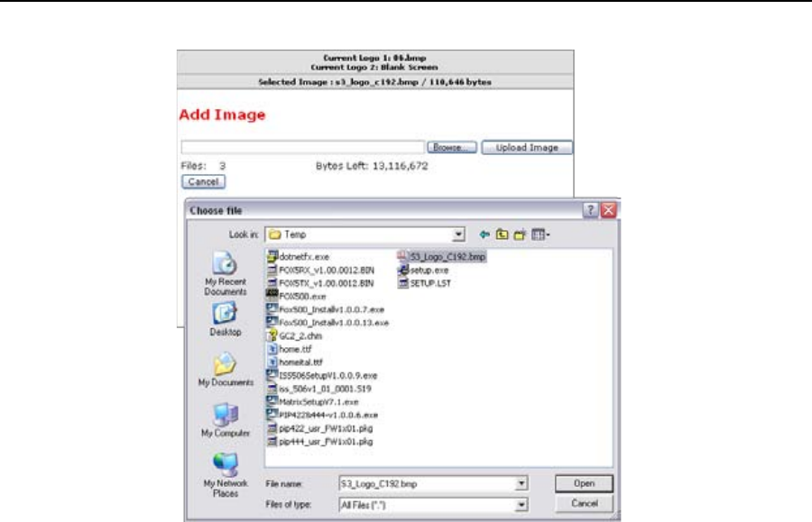Go up one folder level
Screen dimensions: 812x522
pyautogui.click(x=502, y=234)
